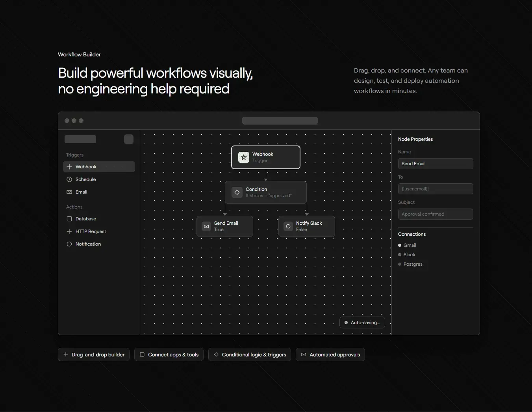Click the envelope icon on Send Email node
This screenshot has height=412, width=532.
point(206,226)
